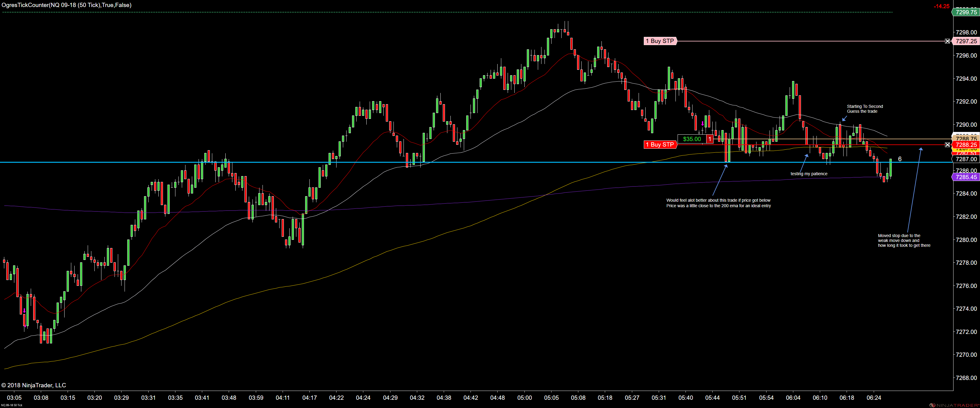Select the 'Would feel alot better' note
The image size is (980, 408).
click(718, 203)
